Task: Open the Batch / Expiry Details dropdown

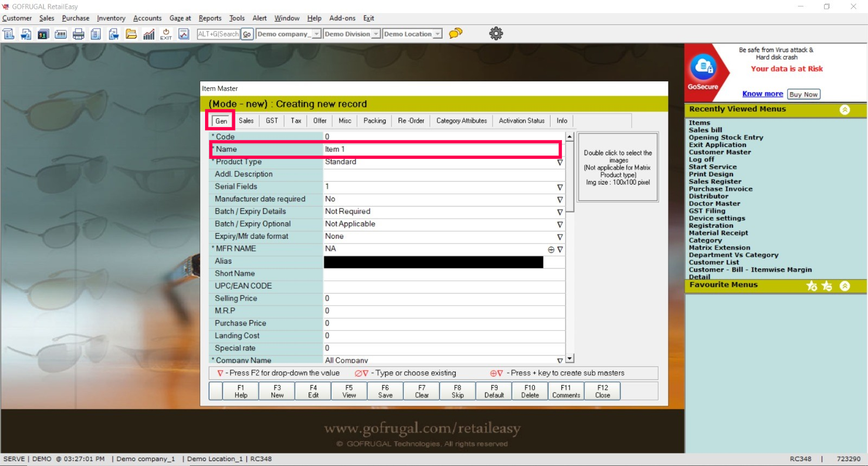Action: tap(559, 212)
